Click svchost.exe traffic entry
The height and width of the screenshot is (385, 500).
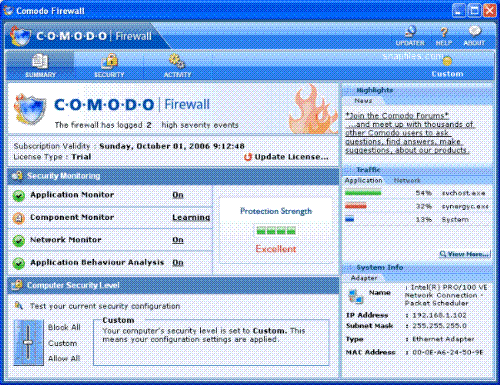point(463,193)
